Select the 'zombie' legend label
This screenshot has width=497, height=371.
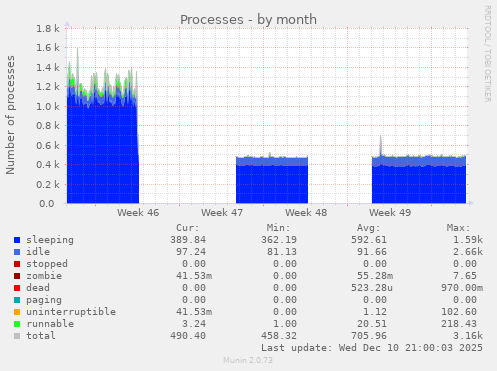[x=44, y=276]
